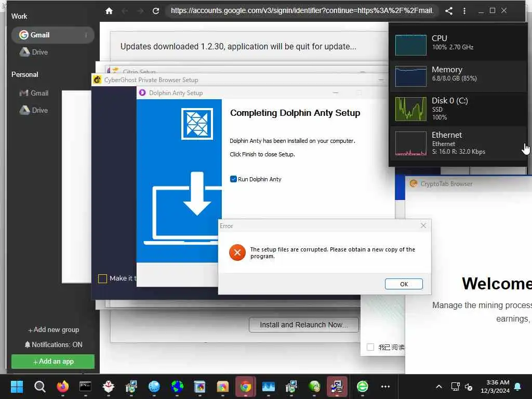Click the second computer setup taskbar icon
This screenshot has width=532, height=399.
coord(291,387)
